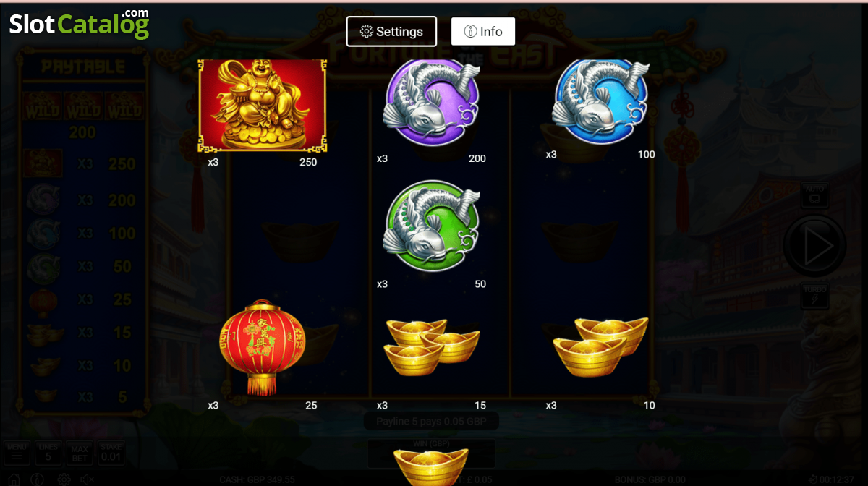Screen dimensions: 868x486
Task: Click the SlotCatalog.com logo
Action: (80, 23)
